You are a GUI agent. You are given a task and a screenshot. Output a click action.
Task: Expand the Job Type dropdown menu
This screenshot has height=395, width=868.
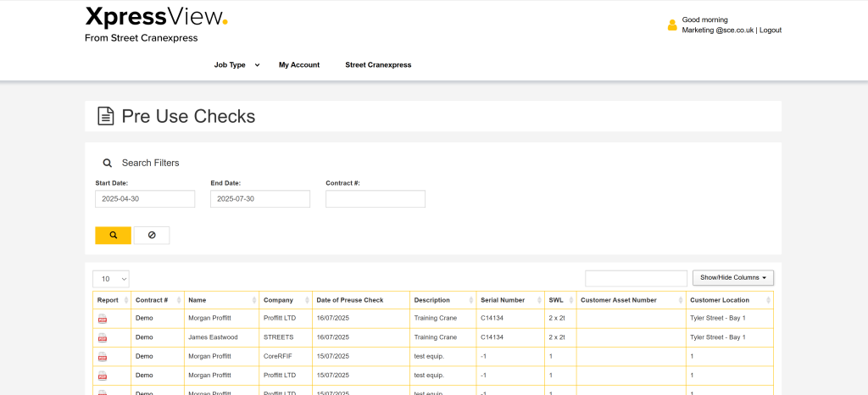pos(236,64)
